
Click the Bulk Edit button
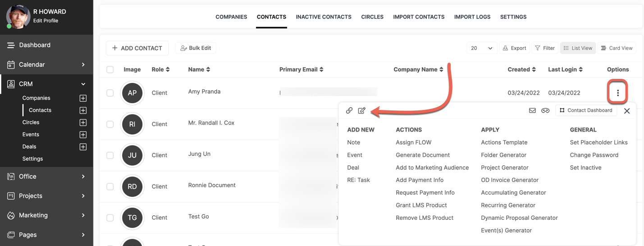click(196, 48)
